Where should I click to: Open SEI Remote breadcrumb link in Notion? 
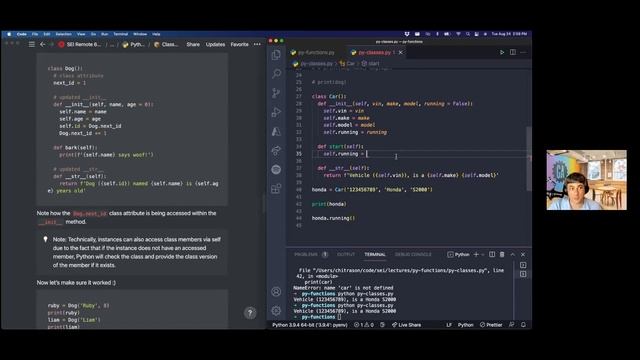coord(80,44)
